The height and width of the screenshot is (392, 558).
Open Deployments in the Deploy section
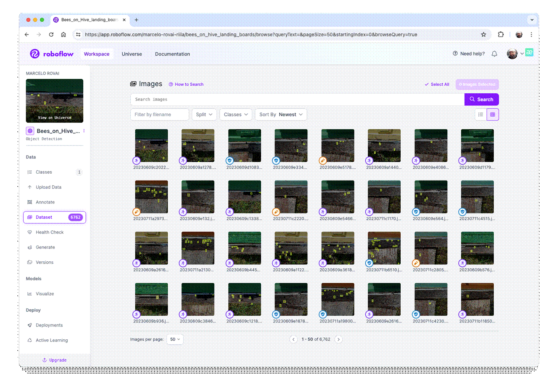[x=49, y=325]
